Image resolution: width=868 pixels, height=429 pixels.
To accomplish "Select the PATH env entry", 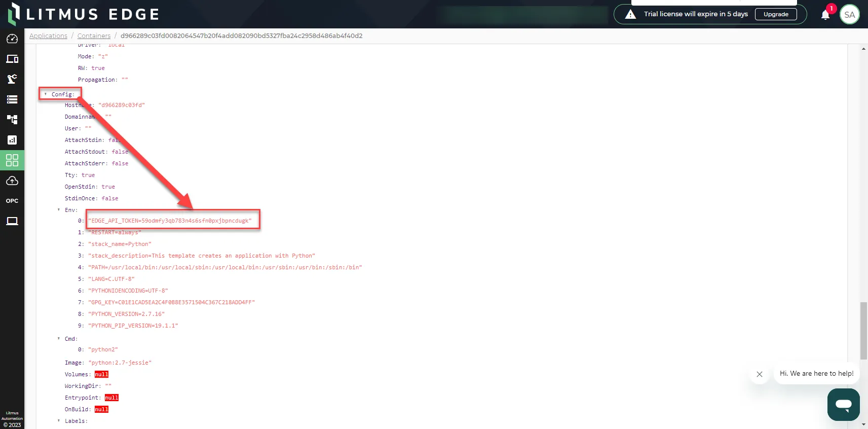I will 225,268.
